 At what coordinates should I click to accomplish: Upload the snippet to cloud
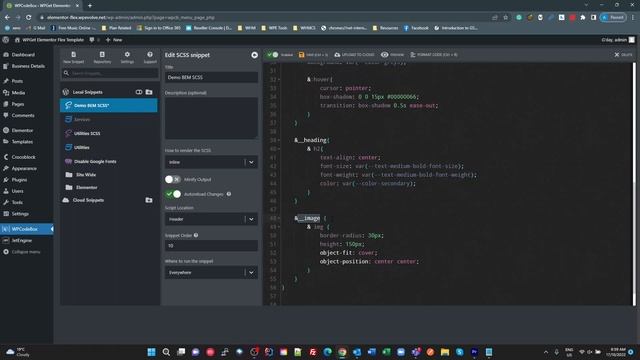coord(354,55)
